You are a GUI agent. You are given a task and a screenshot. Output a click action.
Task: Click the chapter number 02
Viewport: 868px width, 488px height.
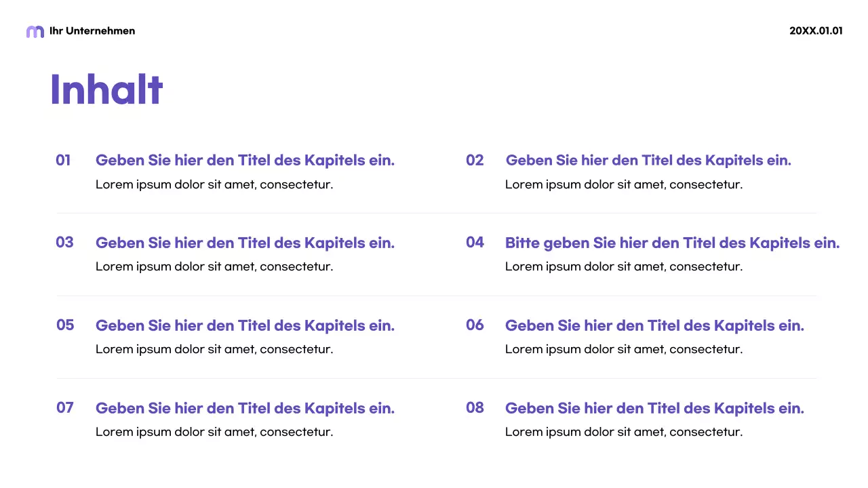(475, 161)
